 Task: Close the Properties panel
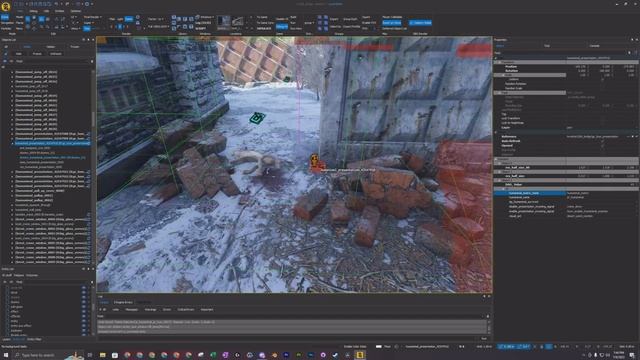(x=637, y=40)
